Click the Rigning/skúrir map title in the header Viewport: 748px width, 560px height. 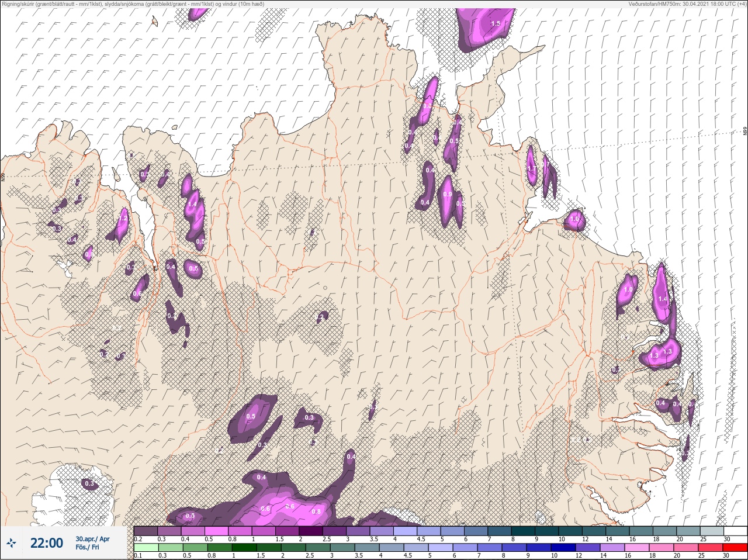[132, 4]
